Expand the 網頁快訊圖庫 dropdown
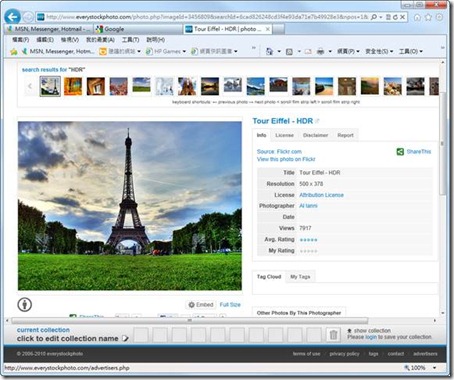Screen dimensions: 454x380 coord(236,51)
